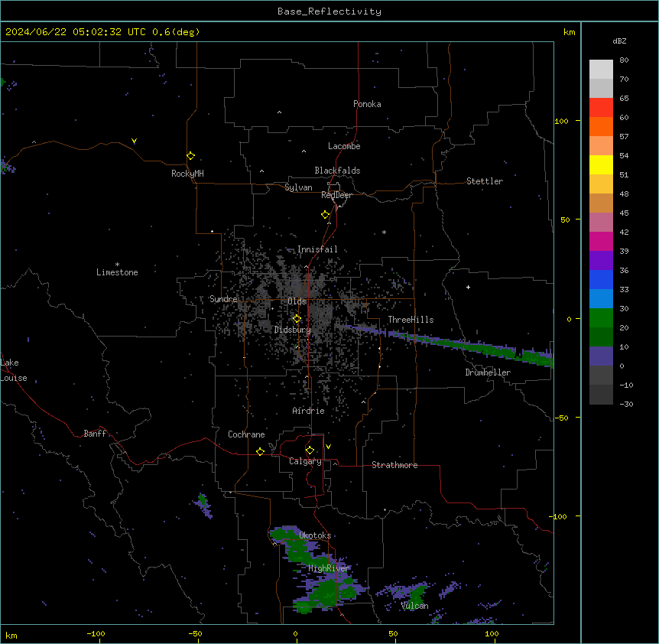Click the small radar echo southwest of Cochrane
Viewport: 659px width, 644px height.
(203, 505)
